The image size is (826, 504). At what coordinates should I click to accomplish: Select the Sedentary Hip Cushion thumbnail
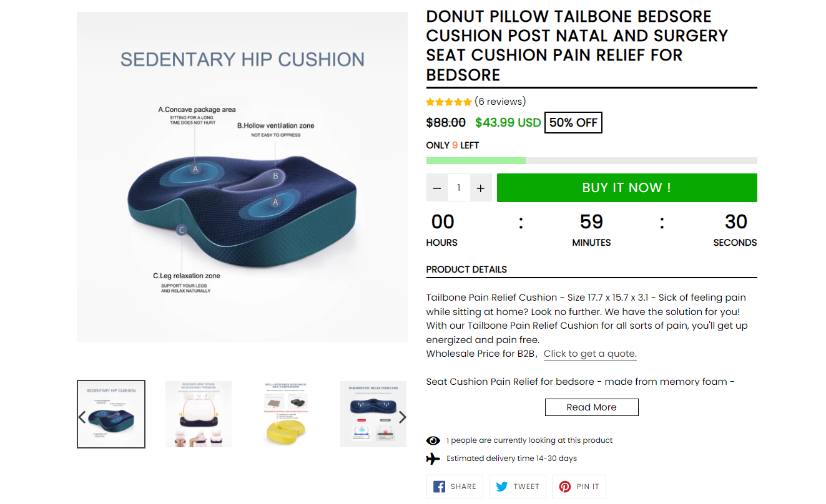point(111,414)
